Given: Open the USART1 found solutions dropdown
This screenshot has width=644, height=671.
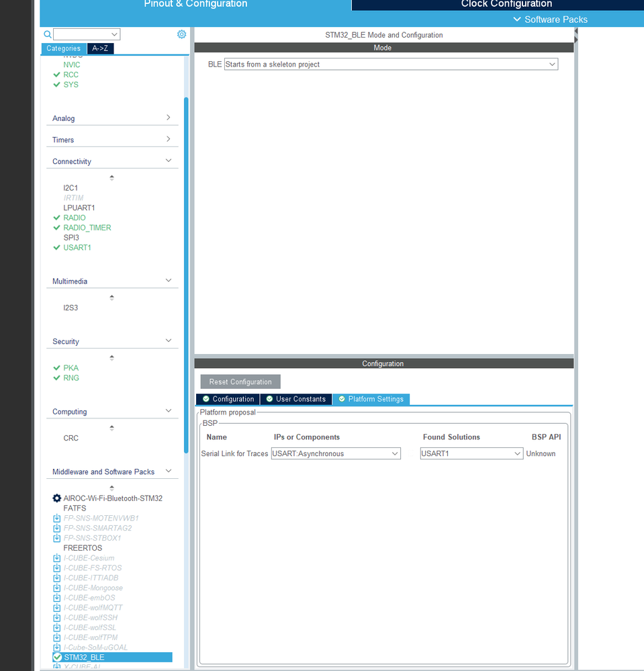Looking at the screenshot, I should 471,453.
